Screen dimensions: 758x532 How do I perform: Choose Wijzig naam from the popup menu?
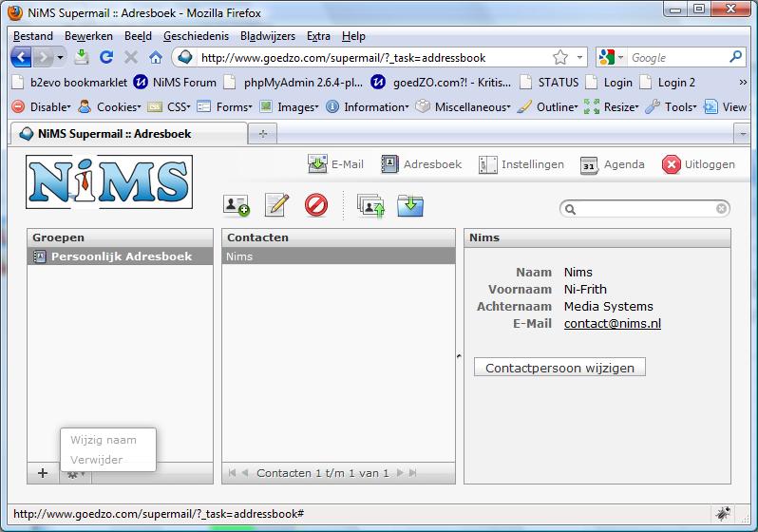click(x=104, y=440)
